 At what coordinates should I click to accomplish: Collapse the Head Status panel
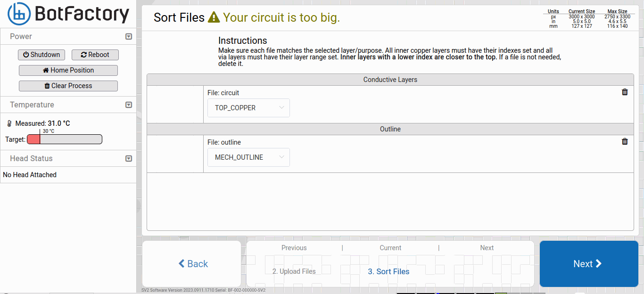tap(128, 159)
